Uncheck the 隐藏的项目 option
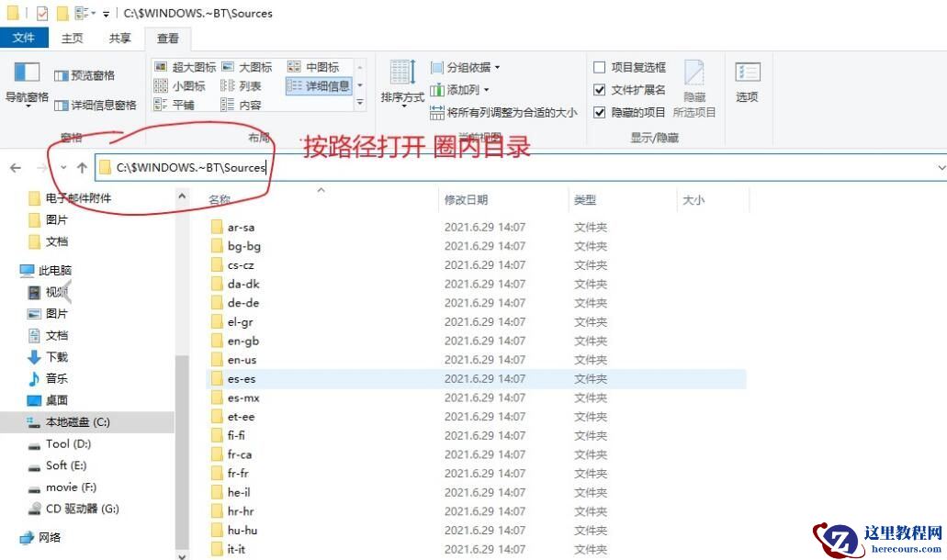Screen dimensions: 947x560 tap(601, 112)
